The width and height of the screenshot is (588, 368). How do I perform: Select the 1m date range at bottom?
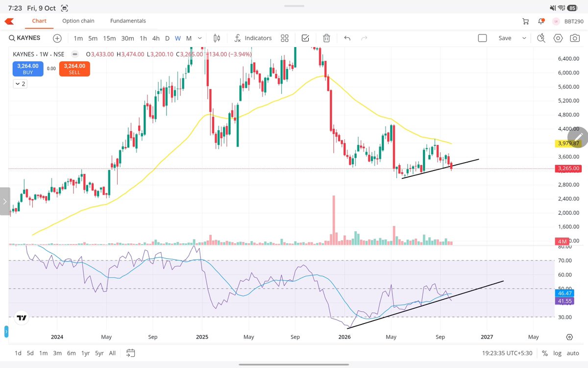click(x=44, y=352)
